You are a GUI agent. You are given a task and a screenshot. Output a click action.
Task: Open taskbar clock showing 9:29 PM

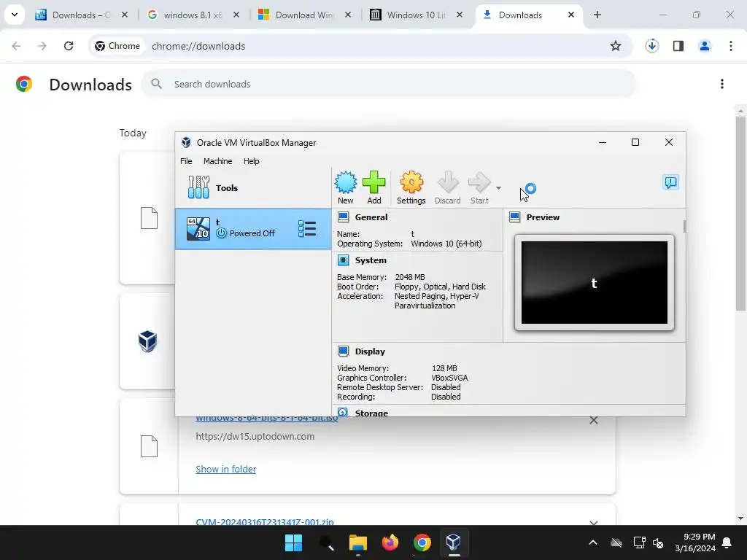[695, 542]
